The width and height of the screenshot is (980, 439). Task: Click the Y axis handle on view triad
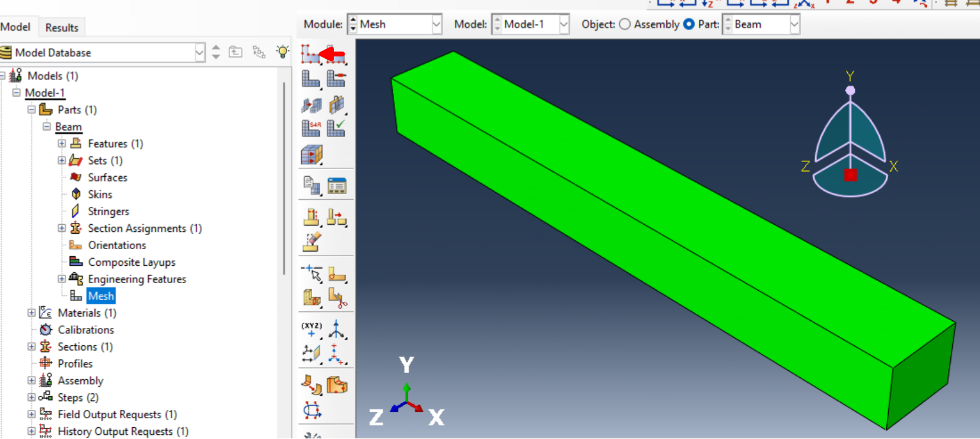click(850, 90)
